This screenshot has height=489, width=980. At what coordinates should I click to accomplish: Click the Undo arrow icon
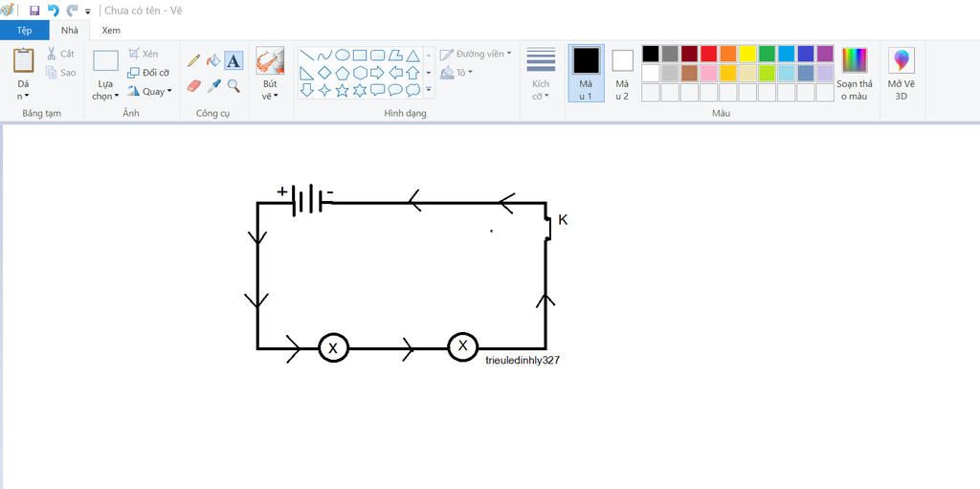coord(54,11)
